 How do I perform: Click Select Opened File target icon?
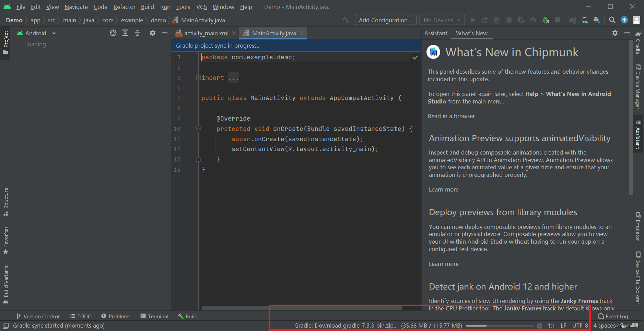point(113,33)
